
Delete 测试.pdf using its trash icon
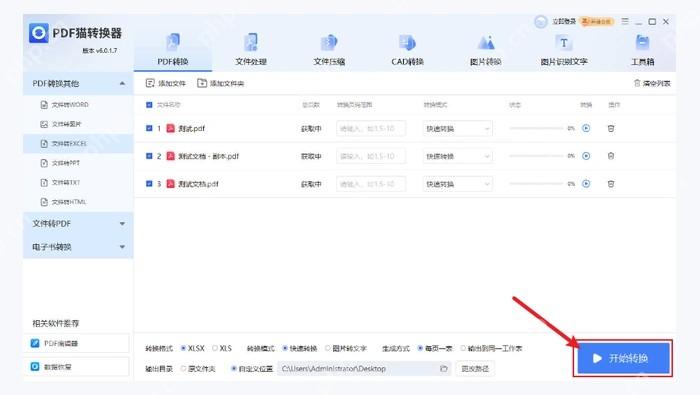click(611, 129)
